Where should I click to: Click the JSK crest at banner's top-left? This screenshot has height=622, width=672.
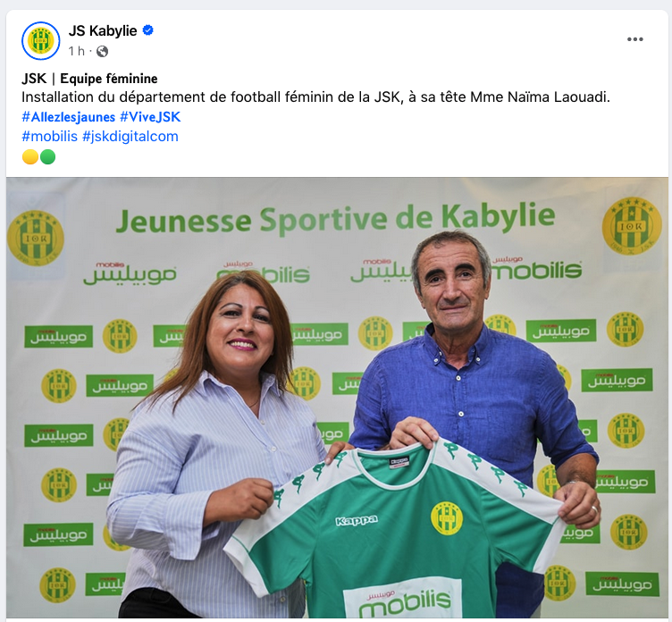pos(36,238)
